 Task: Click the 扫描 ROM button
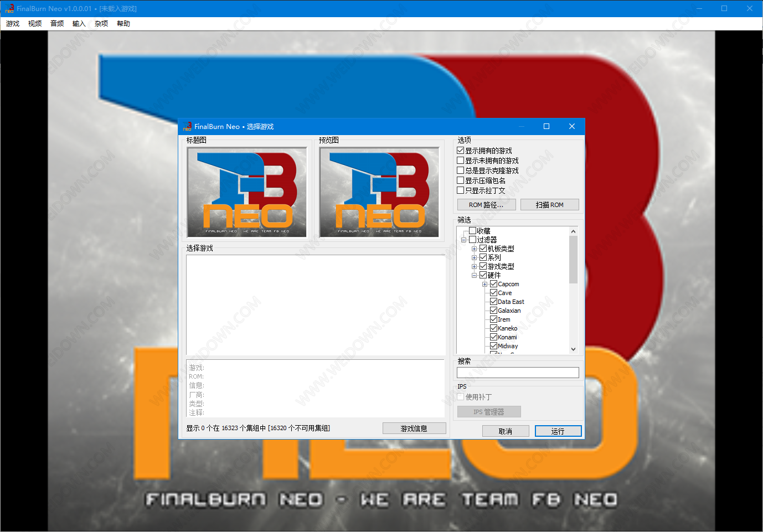550,205
